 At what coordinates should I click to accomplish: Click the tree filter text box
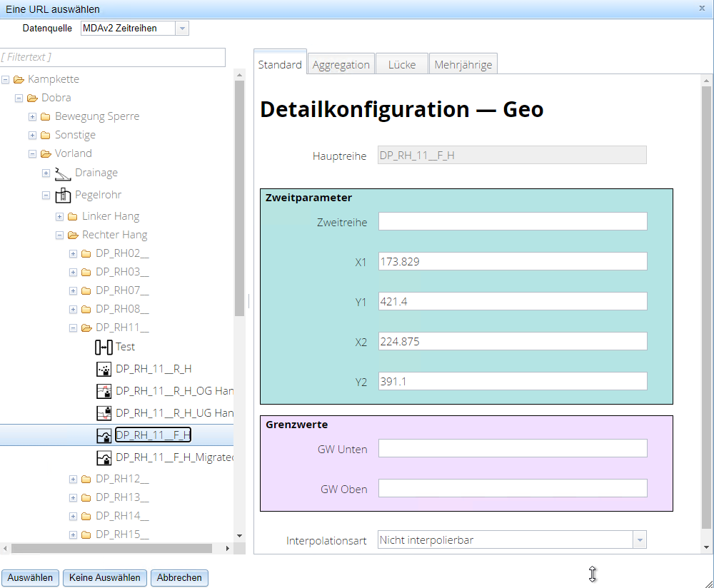[x=113, y=57]
